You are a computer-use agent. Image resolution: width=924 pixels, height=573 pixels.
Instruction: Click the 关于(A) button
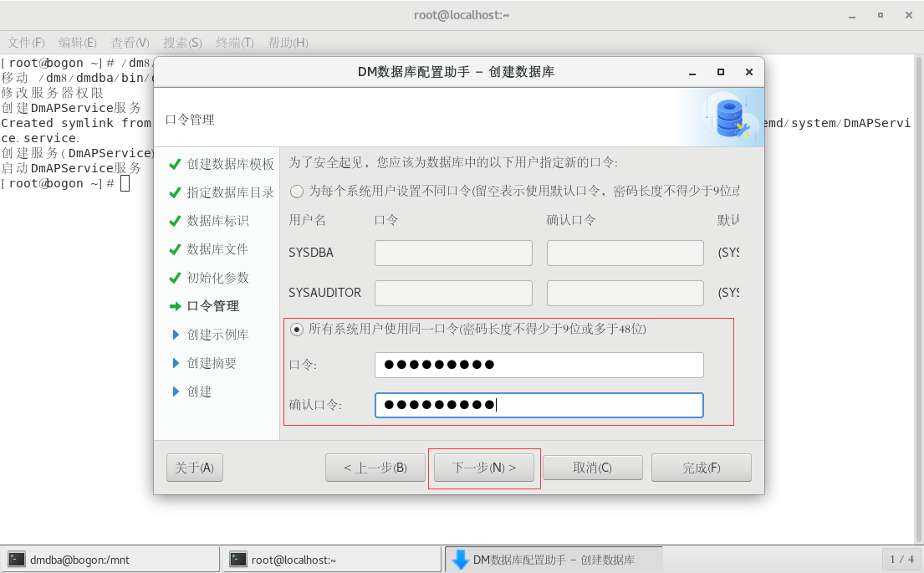[x=195, y=468]
